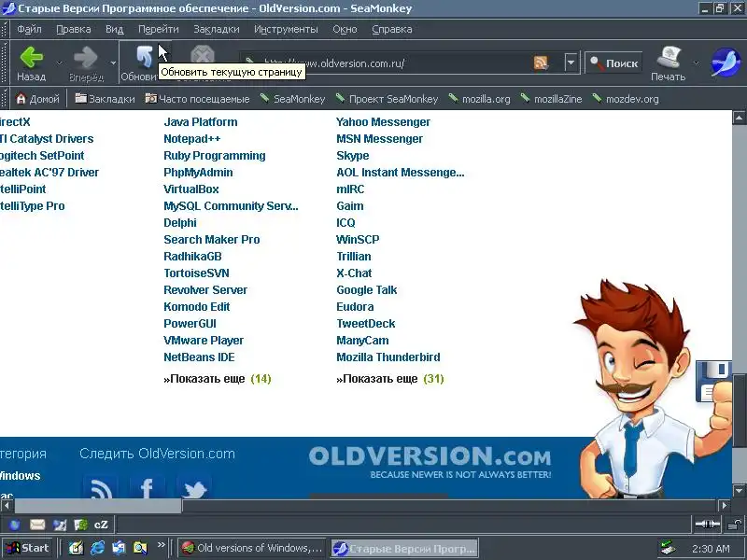Click the system tray network icon

[x=668, y=548]
